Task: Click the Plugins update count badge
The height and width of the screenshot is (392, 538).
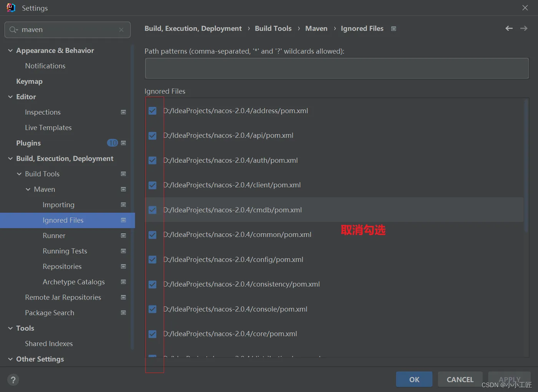Action: click(x=113, y=143)
